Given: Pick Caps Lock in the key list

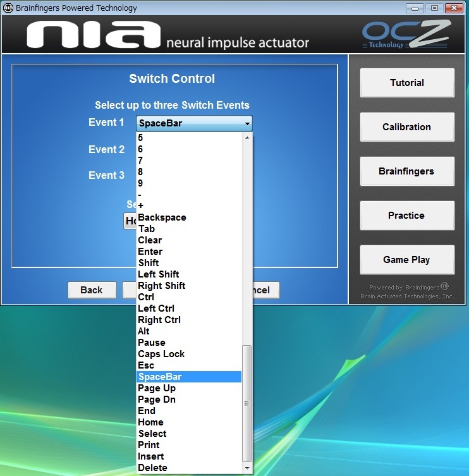Looking at the screenshot, I should (161, 354).
